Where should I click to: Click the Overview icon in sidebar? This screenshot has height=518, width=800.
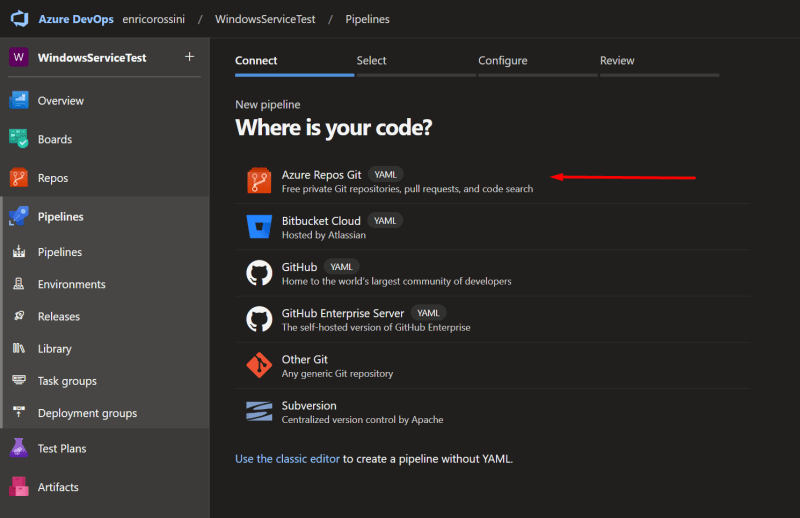(x=19, y=100)
